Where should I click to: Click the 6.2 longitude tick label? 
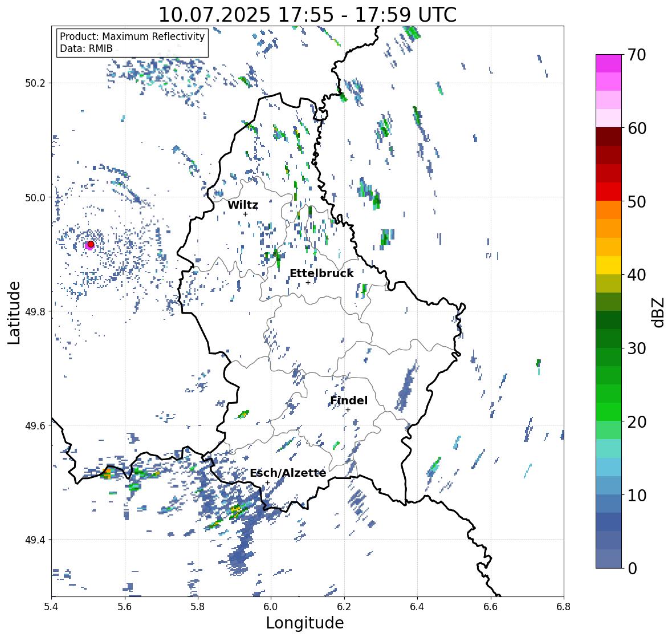344,606
